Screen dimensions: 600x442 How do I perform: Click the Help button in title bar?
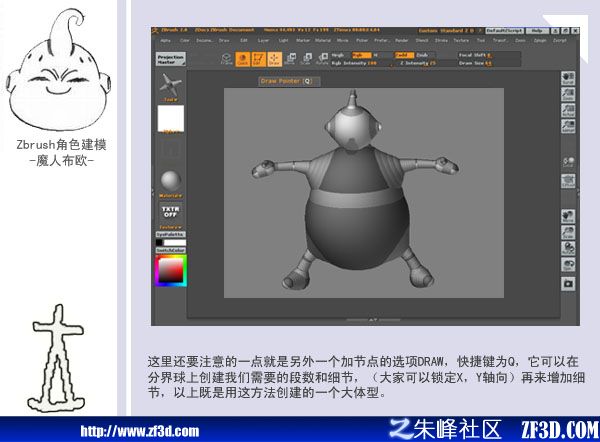(x=537, y=31)
